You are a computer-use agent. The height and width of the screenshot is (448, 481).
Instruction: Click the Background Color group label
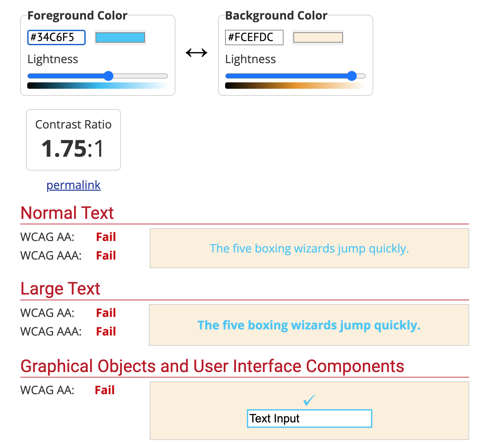pos(276,15)
